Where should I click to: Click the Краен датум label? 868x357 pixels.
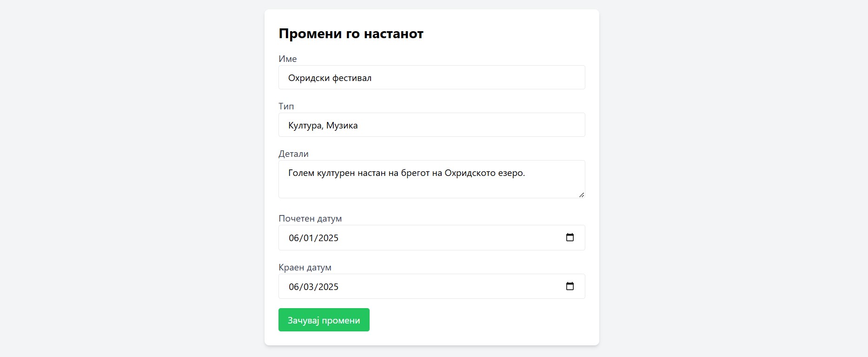[x=305, y=268]
